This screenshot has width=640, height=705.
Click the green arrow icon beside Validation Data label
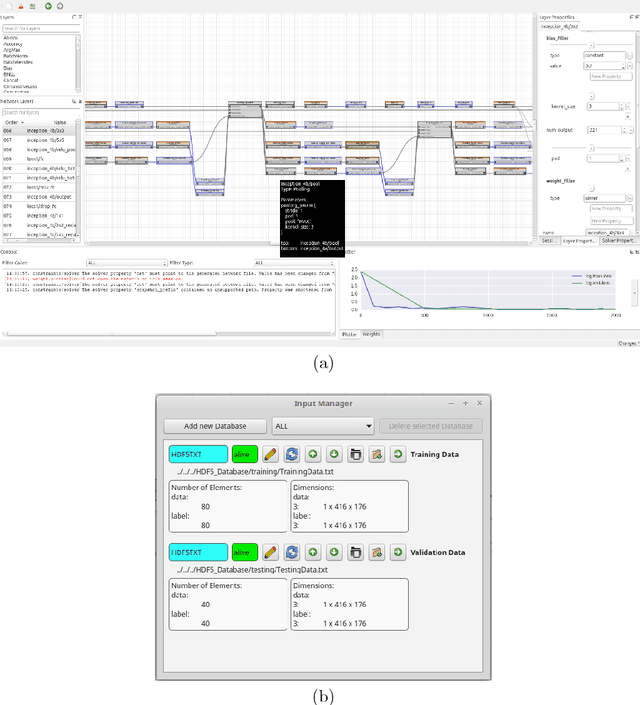coord(398,551)
